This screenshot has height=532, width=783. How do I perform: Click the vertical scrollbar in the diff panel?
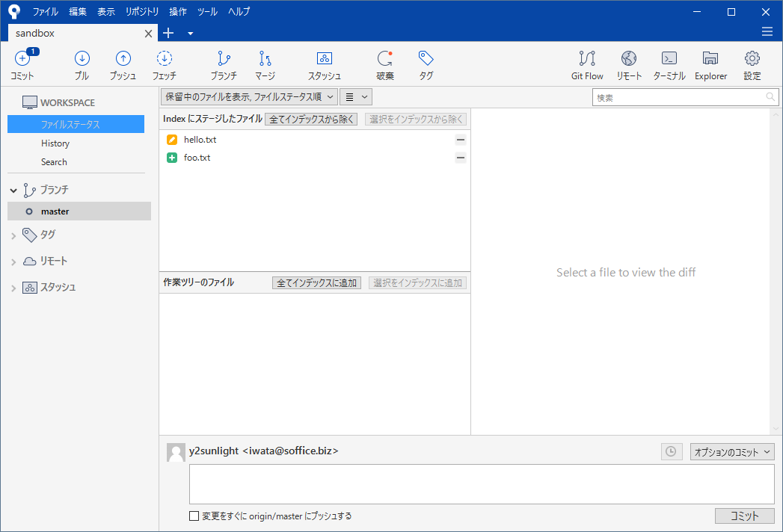tap(776, 272)
